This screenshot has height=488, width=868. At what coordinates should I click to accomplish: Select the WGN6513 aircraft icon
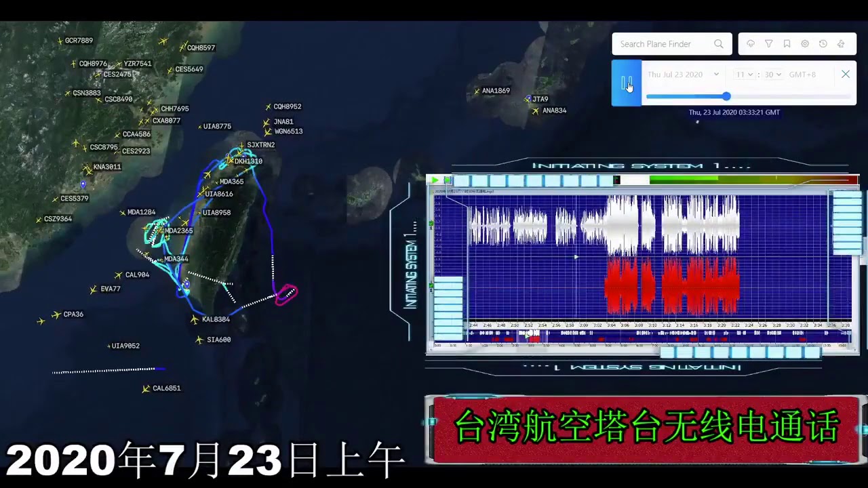268,131
